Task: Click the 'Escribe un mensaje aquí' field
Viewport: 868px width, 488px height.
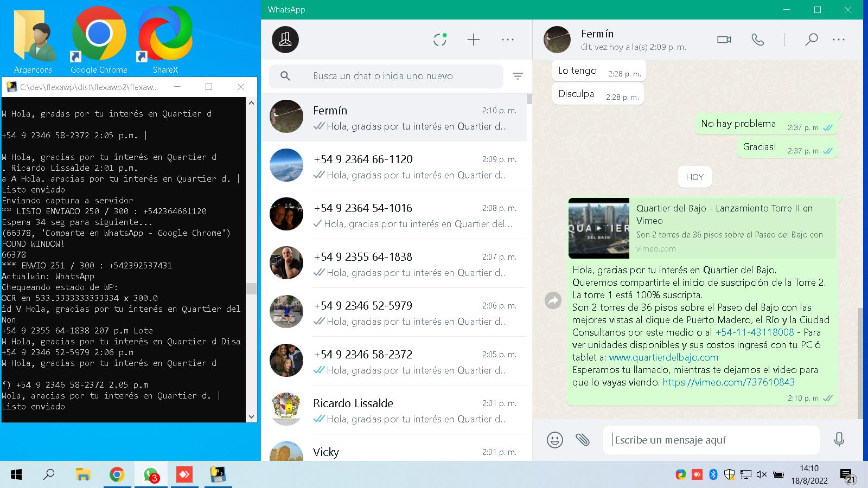Action: point(711,440)
